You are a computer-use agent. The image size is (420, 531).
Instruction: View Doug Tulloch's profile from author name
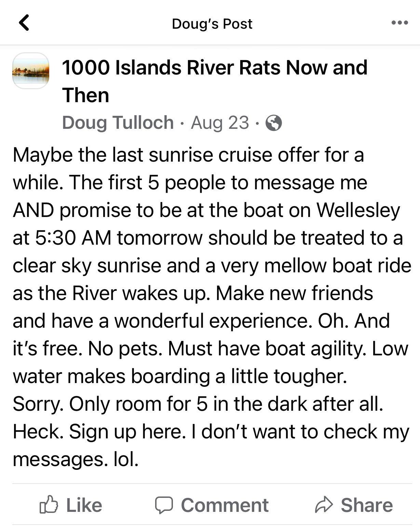pyautogui.click(x=118, y=123)
